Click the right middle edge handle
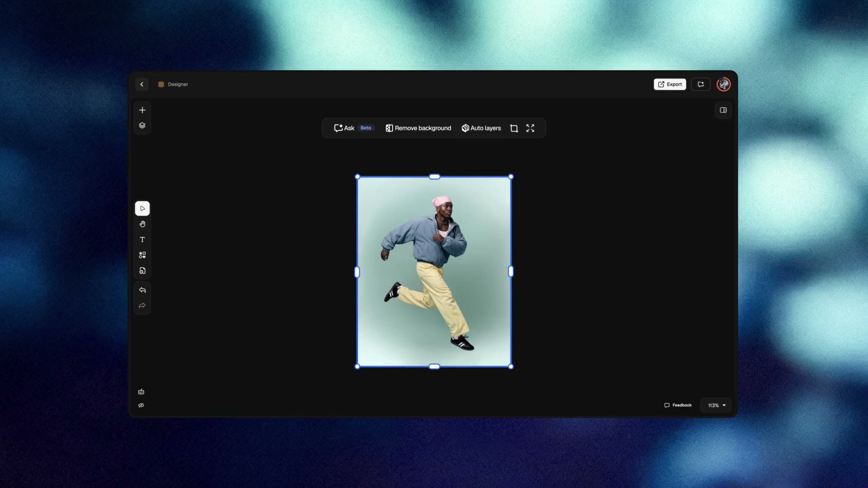 click(511, 272)
